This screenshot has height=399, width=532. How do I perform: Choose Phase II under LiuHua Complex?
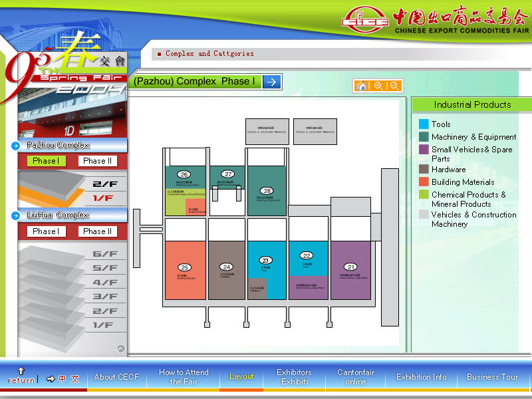click(x=98, y=231)
